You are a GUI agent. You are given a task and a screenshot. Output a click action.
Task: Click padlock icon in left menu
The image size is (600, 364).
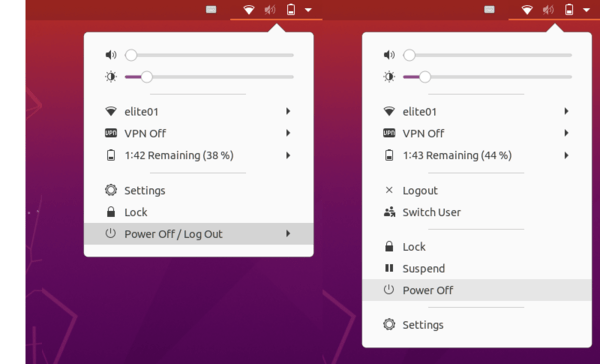(x=111, y=212)
